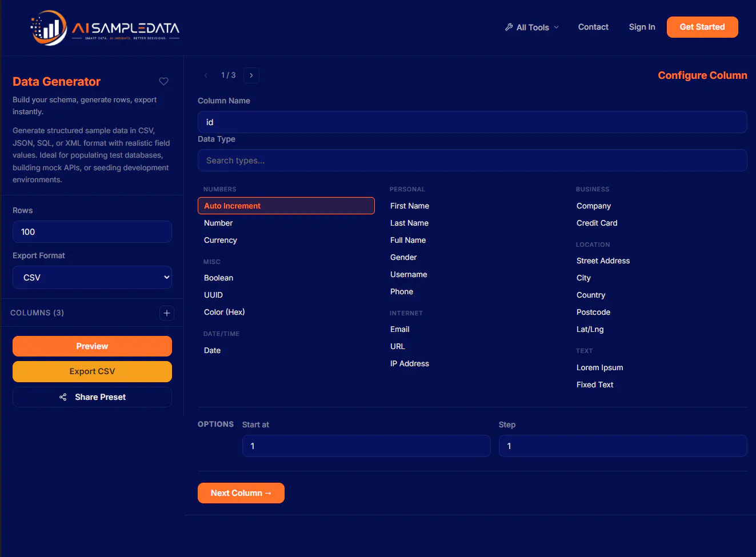The height and width of the screenshot is (557, 756).
Task: Pick the City type
Action: (x=583, y=278)
